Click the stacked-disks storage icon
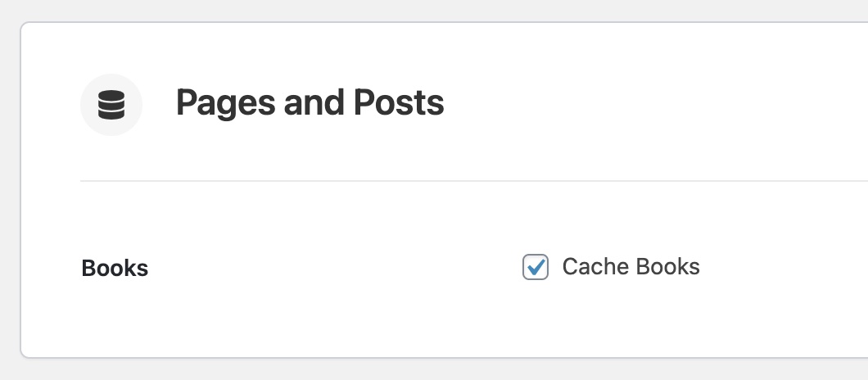 (x=111, y=105)
